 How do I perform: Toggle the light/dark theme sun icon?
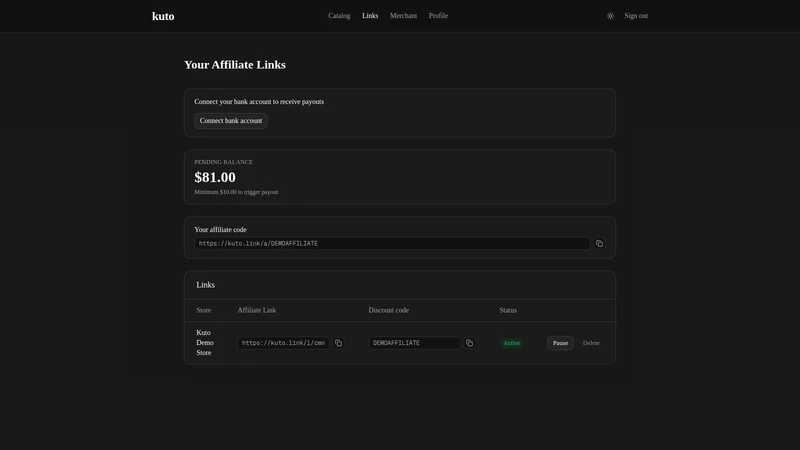(610, 16)
